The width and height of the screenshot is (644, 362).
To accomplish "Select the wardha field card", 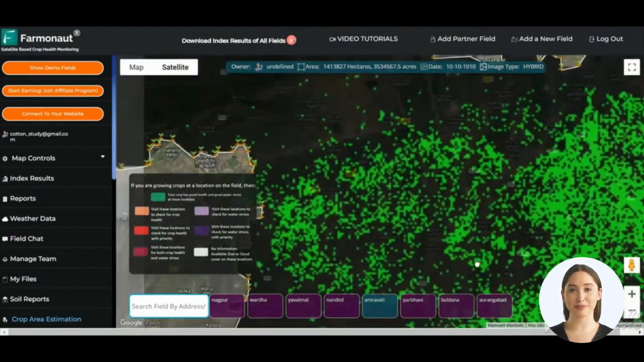I will click(x=265, y=306).
